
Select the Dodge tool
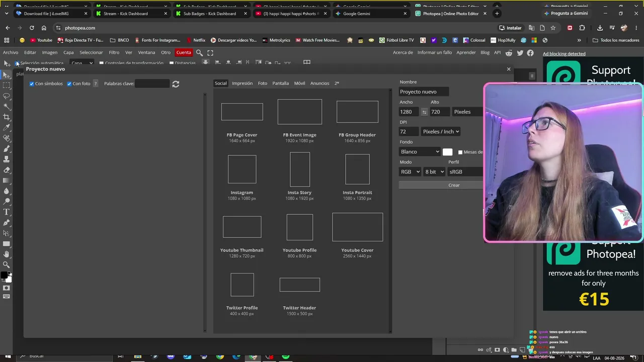[x=7, y=202]
